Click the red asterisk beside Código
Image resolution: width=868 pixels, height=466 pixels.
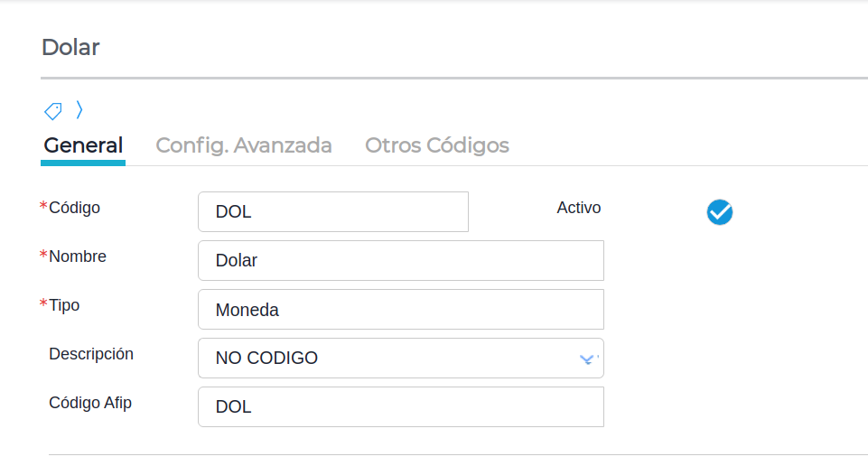click(x=43, y=207)
